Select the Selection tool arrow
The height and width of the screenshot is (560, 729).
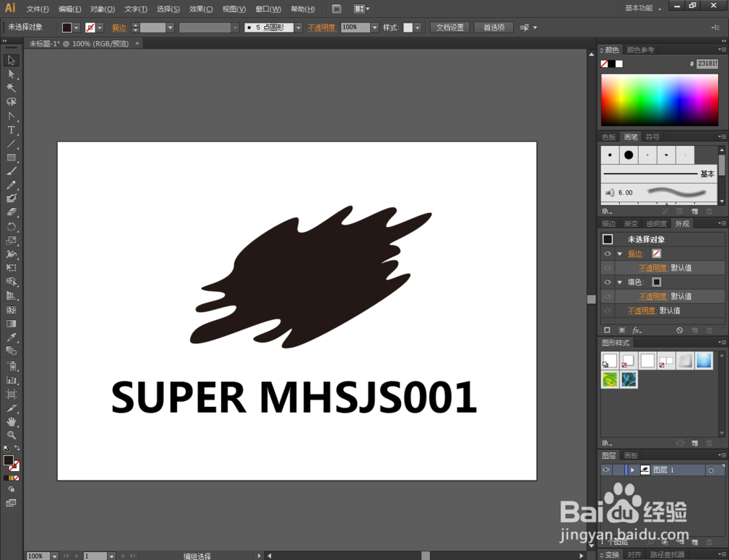pos(11,61)
